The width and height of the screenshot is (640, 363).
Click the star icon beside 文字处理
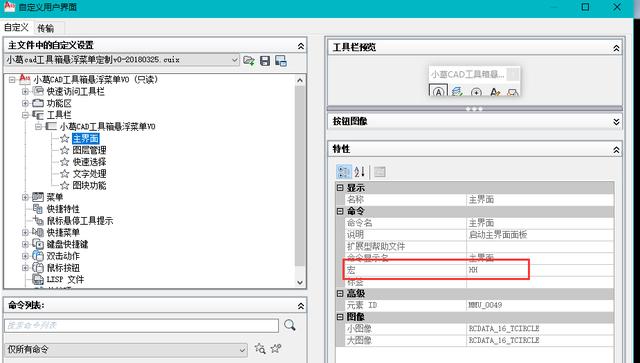click(64, 174)
